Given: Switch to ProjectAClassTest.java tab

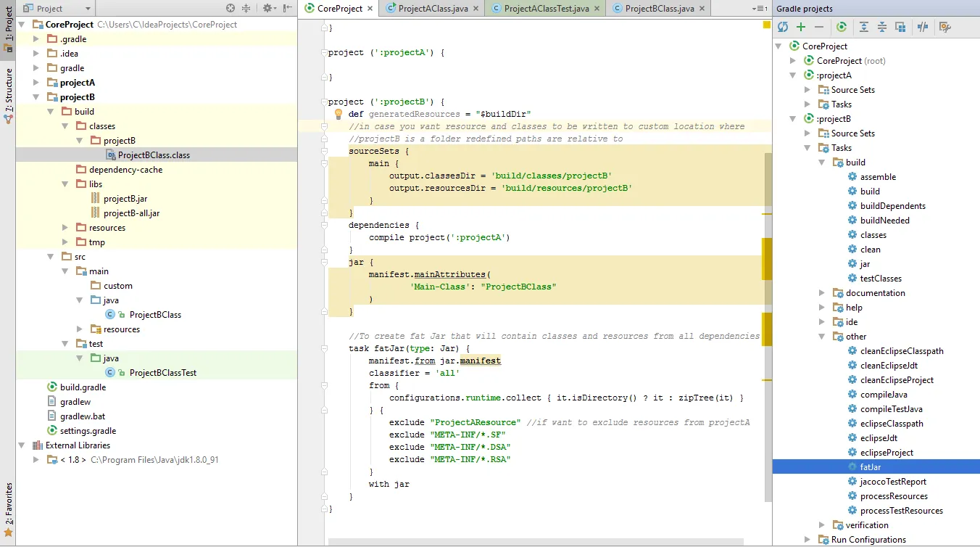Looking at the screenshot, I should [547, 9].
